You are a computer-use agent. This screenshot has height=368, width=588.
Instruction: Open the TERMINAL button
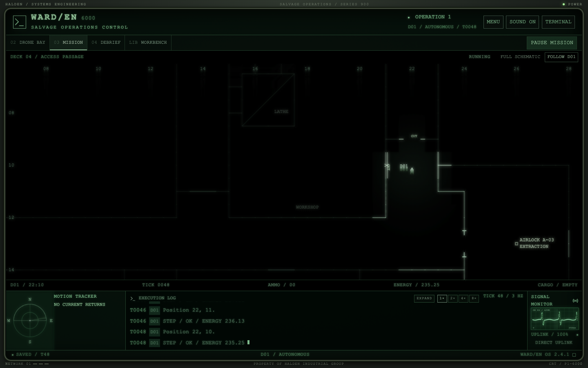(558, 22)
